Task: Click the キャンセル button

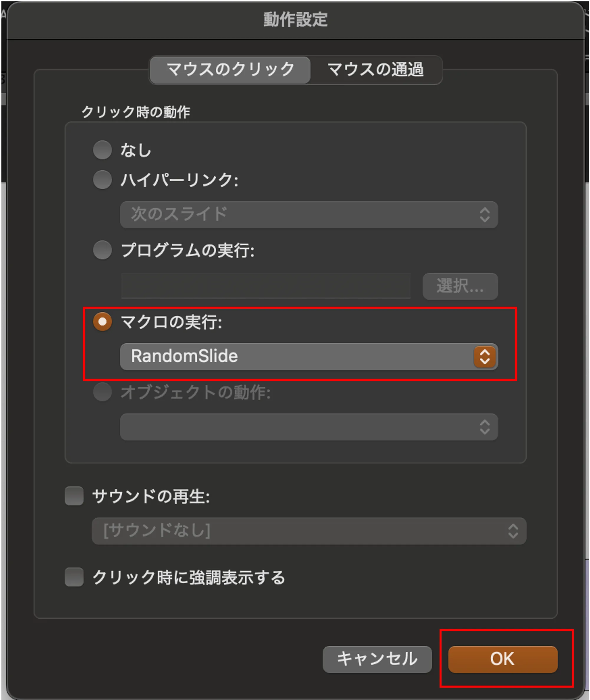Action: 377,659
